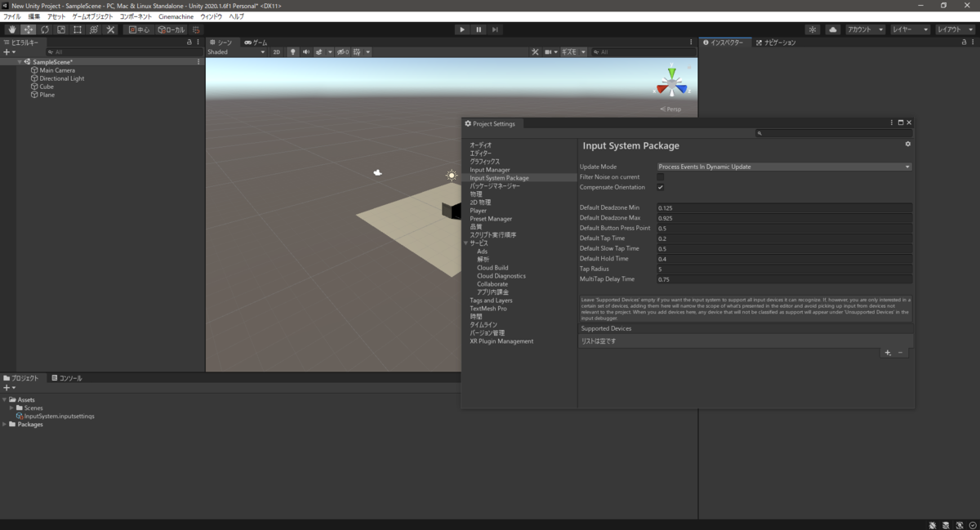Screen dimensions: 980x530
Task: Remove a supported device with minus button
Action: [901, 353]
